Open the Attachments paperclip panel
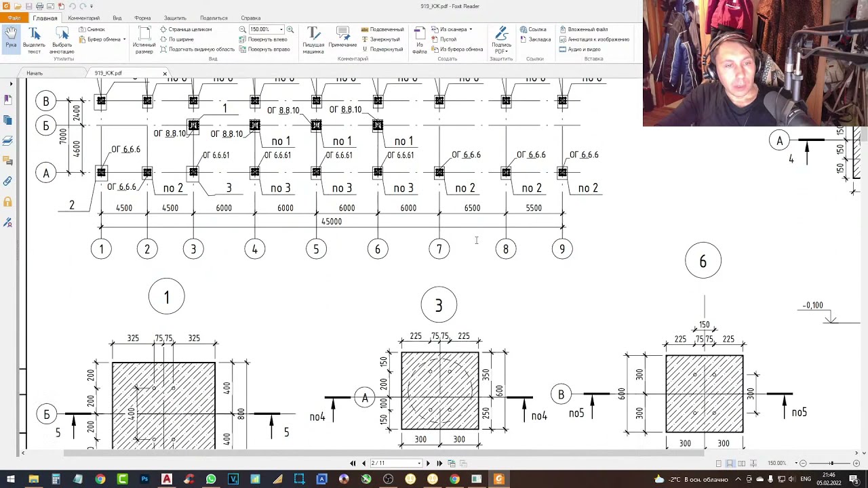 [x=7, y=181]
